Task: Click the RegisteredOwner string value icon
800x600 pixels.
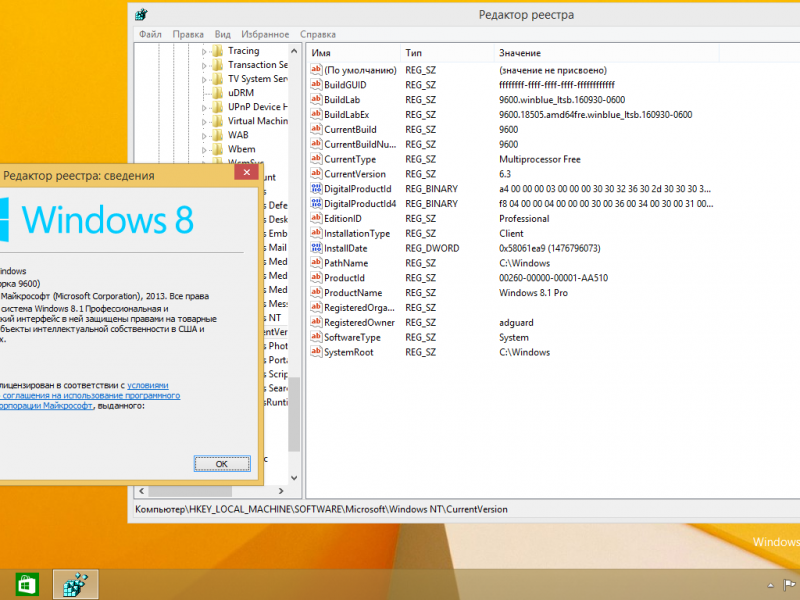Action: coord(316,322)
